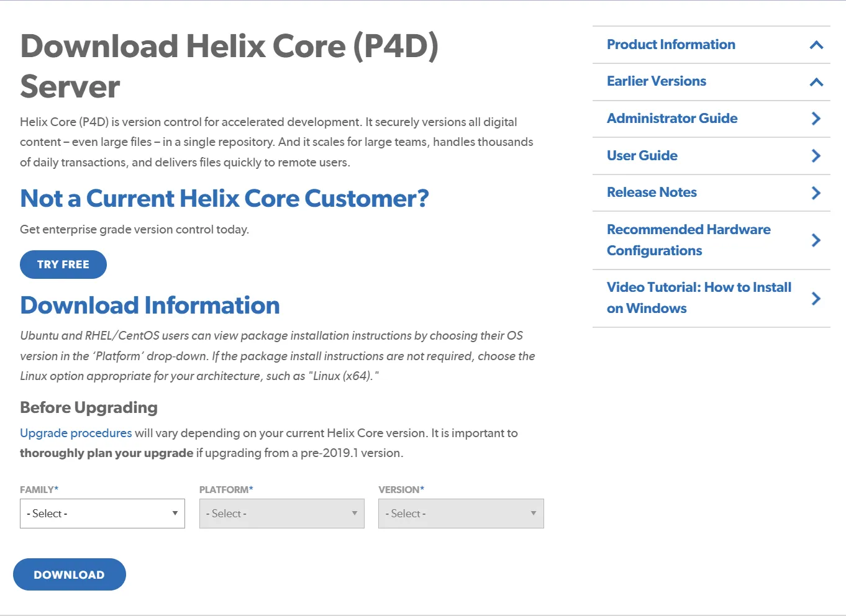The height and width of the screenshot is (616, 846).
Task: Open the Earlier Versions link
Action: point(657,81)
